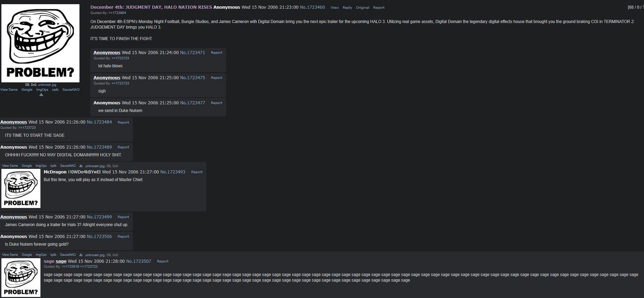Click post number No.1723506
Viewport: 644px width, 298px height.
99,237
